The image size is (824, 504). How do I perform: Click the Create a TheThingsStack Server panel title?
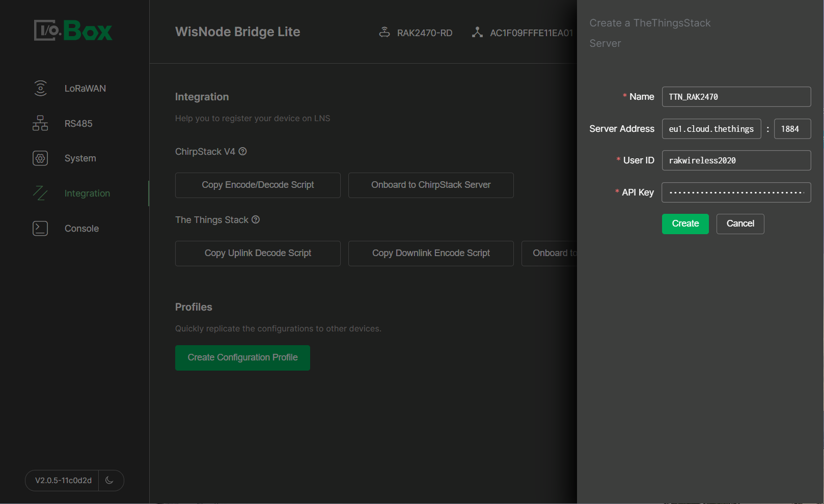pos(650,33)
